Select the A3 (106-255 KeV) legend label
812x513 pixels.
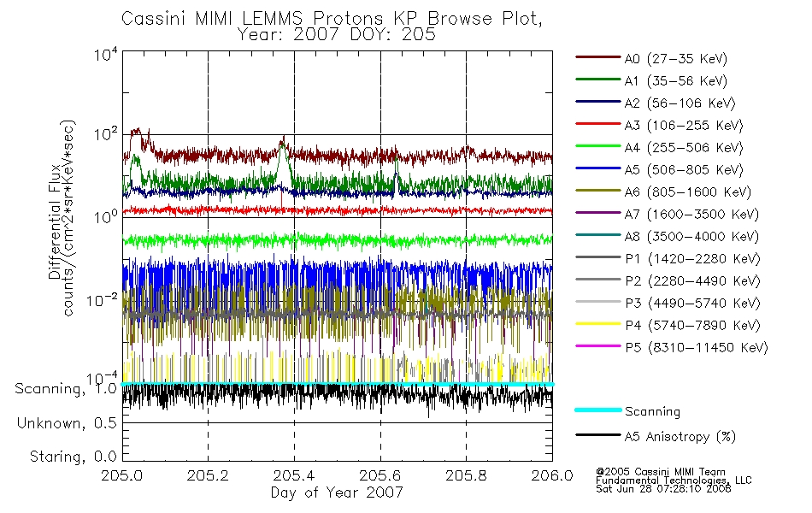[684, 126]
